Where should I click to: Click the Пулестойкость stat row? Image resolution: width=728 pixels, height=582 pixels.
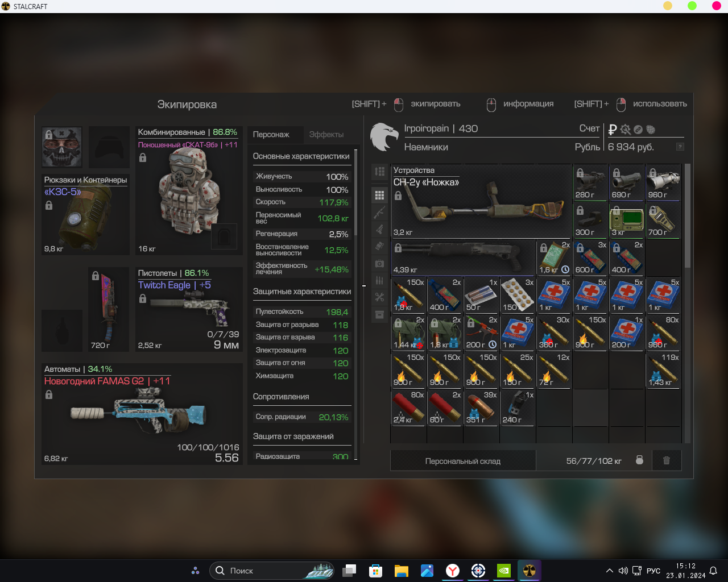(302, 311)
